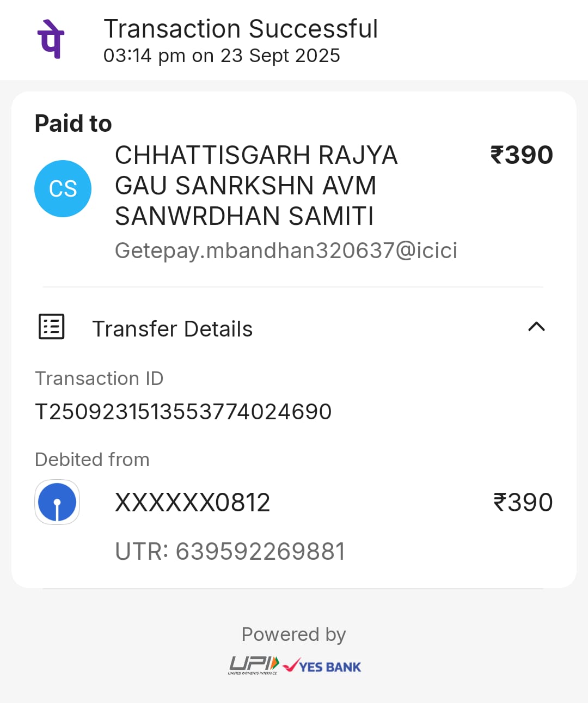Tap the Transaction Successful title

(241, 29)
